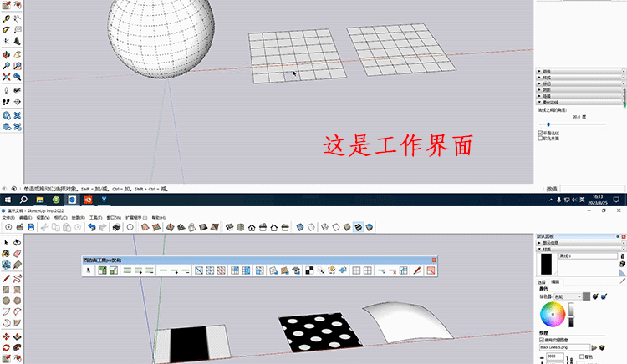Image resolution: width=627 pixels, height=364 pixels.
Task: Toggle X-Ray face style
Action: [300, 227]
